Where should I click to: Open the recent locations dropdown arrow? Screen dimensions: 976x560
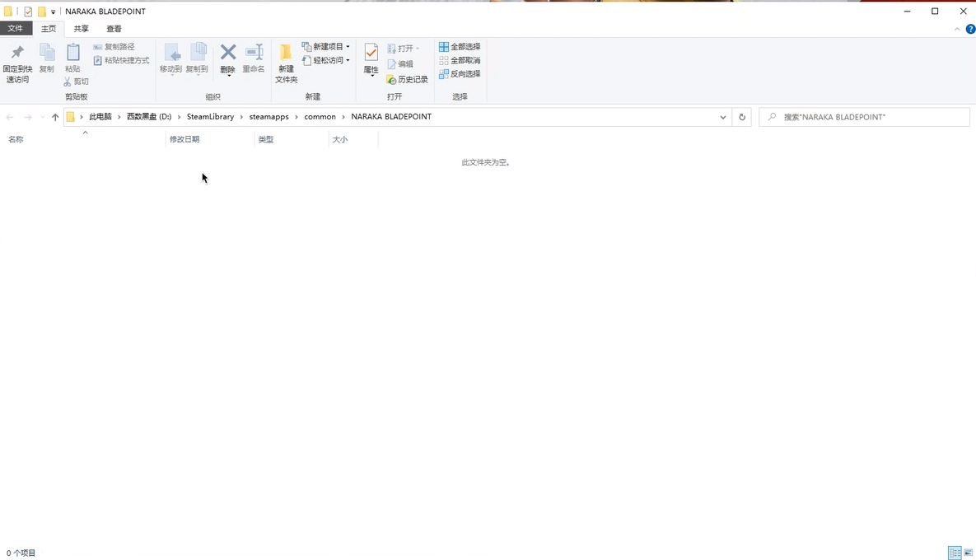pyautogui.click(x=42, y=117)
